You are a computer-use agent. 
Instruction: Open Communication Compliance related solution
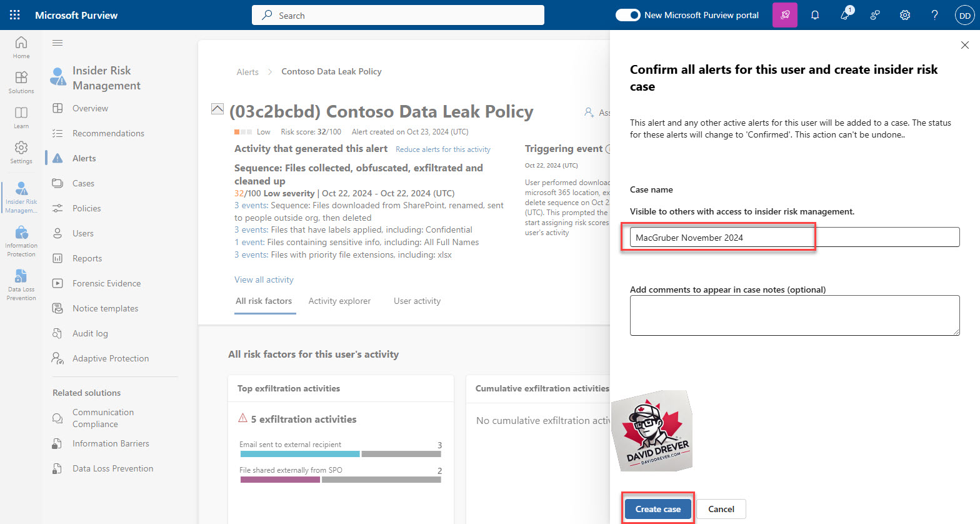[103, 418]
